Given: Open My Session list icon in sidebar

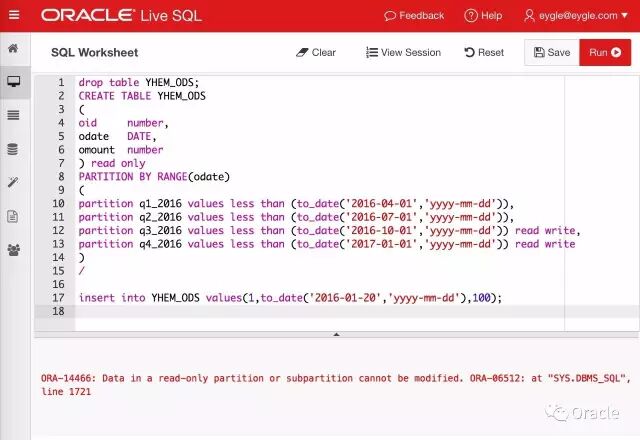Looking at the screenshot, I should pos(13,115).
